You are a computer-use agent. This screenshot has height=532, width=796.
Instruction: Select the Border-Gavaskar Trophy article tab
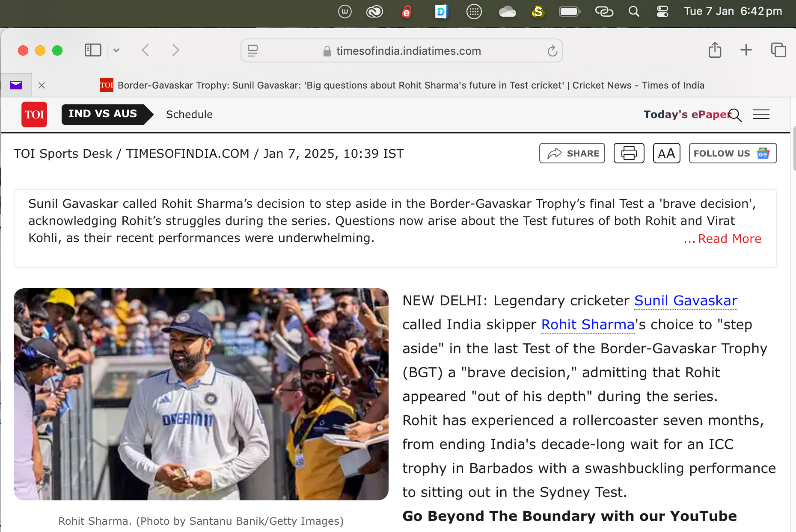tap(401, 85)
